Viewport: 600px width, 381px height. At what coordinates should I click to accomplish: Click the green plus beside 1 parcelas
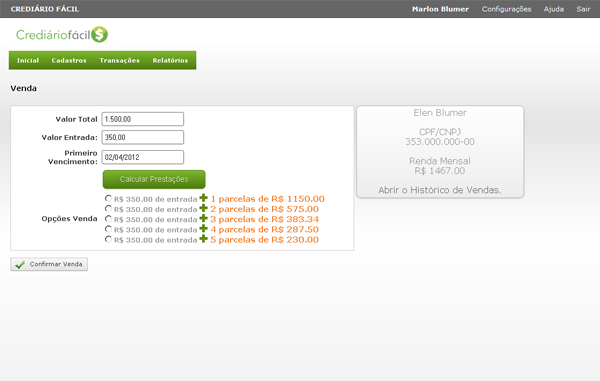click(x=204, y=198)
